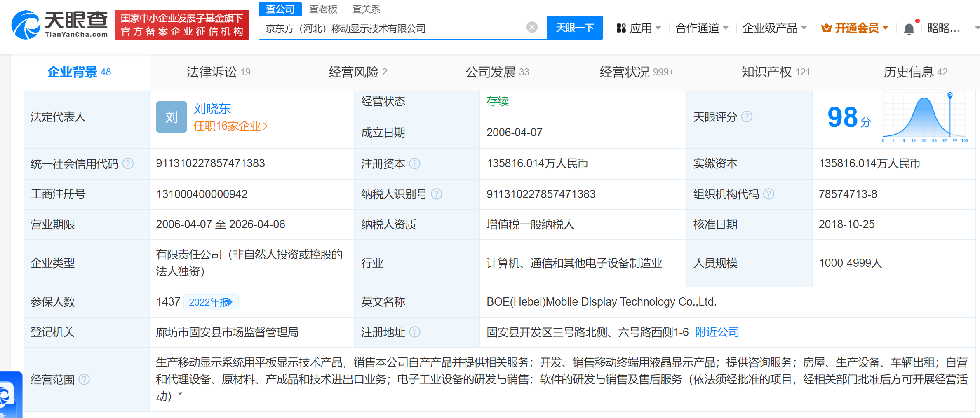Open the 2022年报 tag

(x=211, y=302)
